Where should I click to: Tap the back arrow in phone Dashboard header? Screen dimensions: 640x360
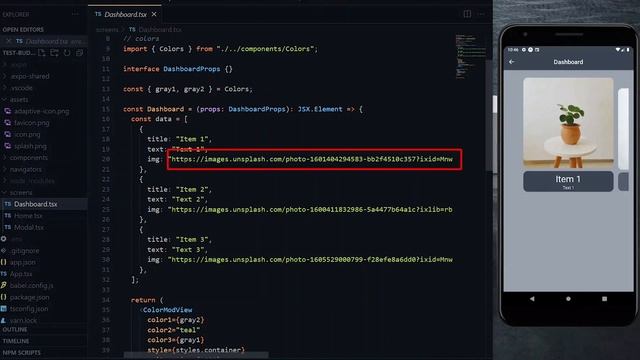tap(512, 62)
